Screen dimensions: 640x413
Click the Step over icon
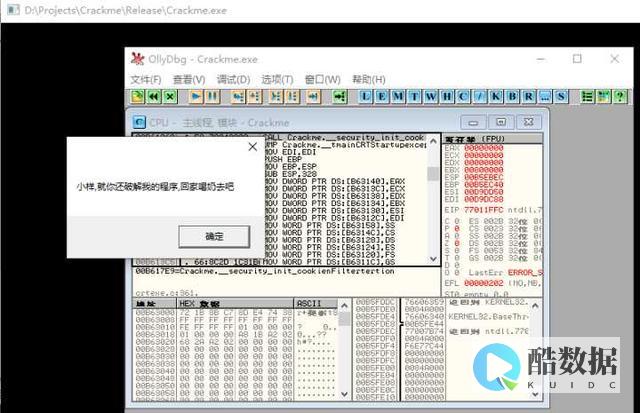point(255,97)
